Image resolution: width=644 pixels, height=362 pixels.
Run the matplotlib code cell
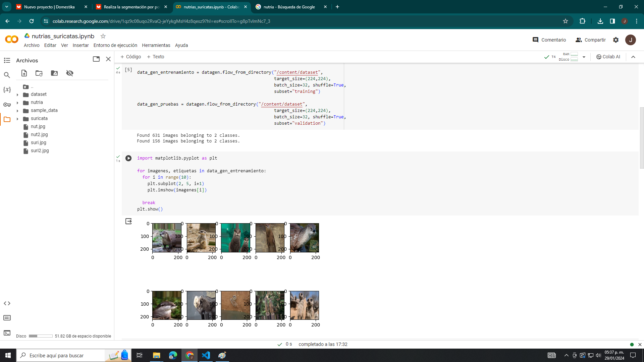[128, 158]
